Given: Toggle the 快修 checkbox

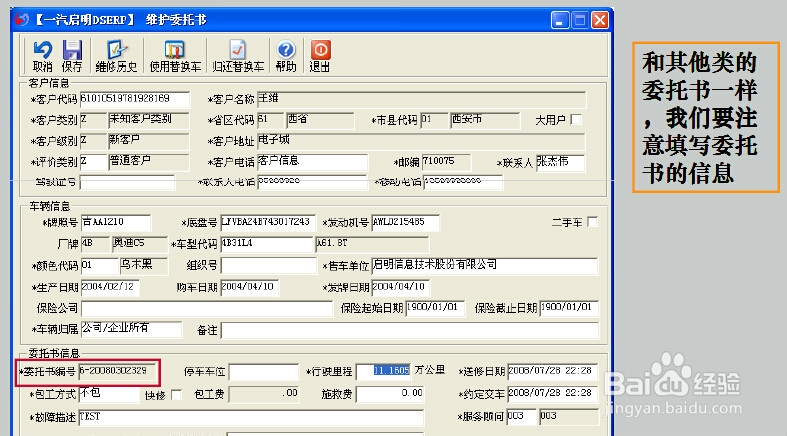Looking at the screenshot, I should [x=176, y=395].
